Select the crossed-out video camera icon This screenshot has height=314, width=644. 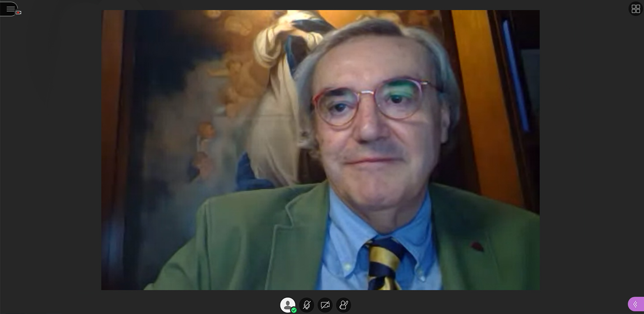click(325, 305)
